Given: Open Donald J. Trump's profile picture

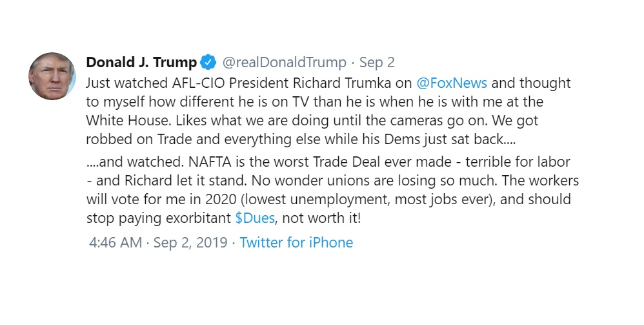Looking at the screenshot, I should (52, 76).
